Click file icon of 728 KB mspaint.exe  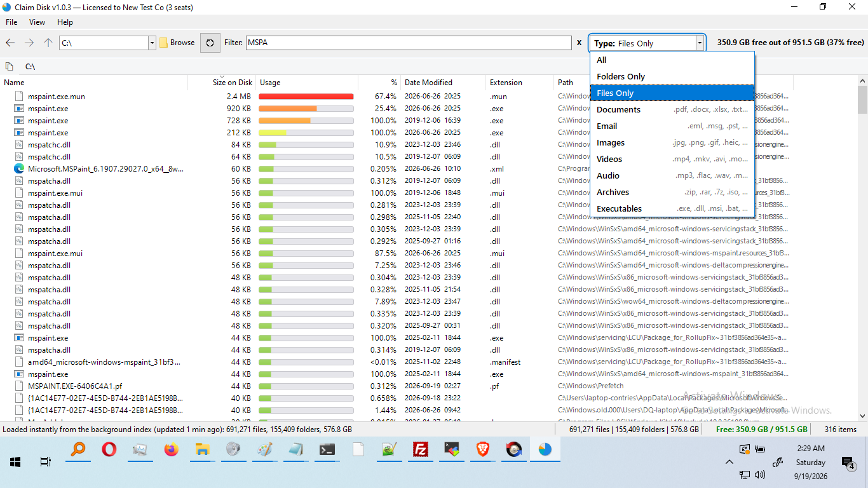click(19, 121)
